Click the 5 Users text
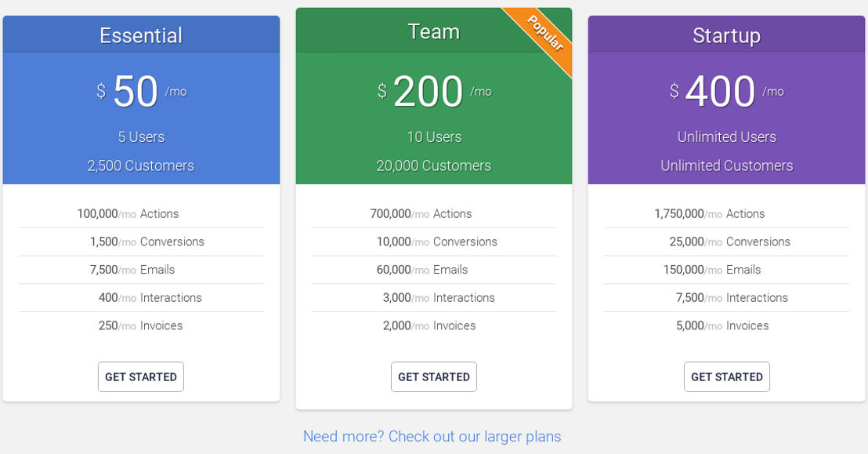This screenshot has width=868, height=454. (141, 136)
